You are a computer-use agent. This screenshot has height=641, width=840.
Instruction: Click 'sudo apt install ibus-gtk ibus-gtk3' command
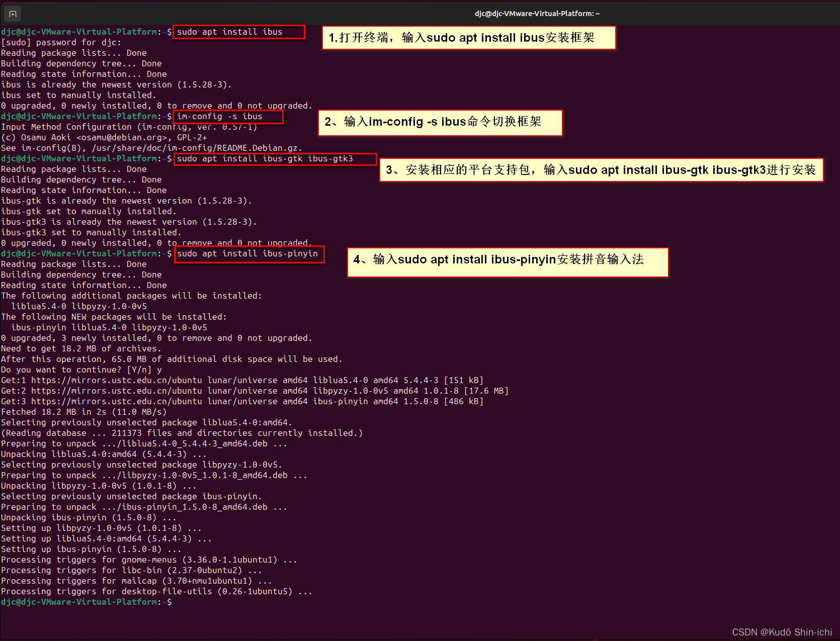click(265, 158)
